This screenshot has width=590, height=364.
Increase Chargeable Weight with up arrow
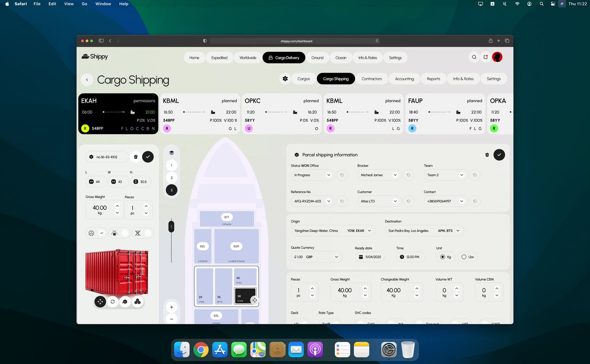pyautogui.click(x=417, y=287)
